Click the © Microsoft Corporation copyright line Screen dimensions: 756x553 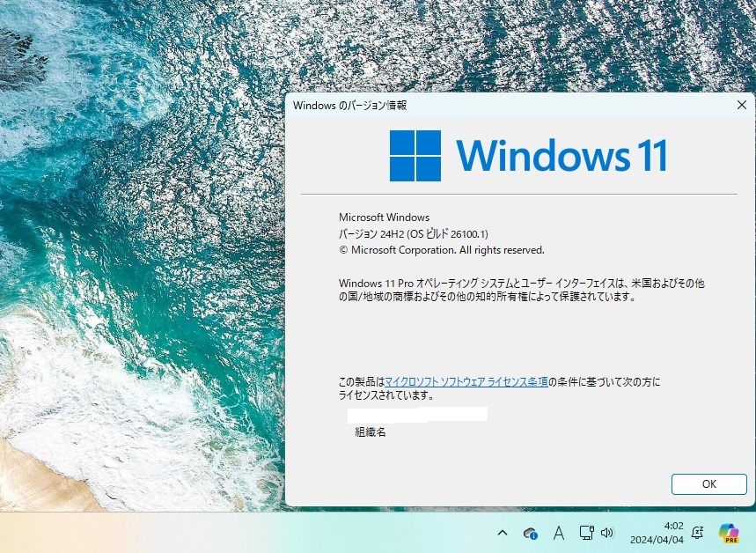pyautogui.click(x=442, y=250)
